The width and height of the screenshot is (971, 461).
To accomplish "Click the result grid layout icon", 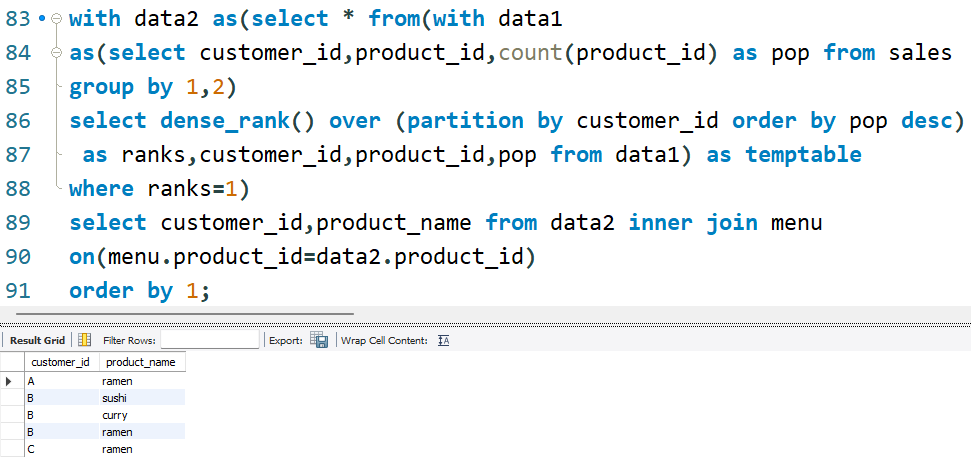I will click(x=84, y=340).
